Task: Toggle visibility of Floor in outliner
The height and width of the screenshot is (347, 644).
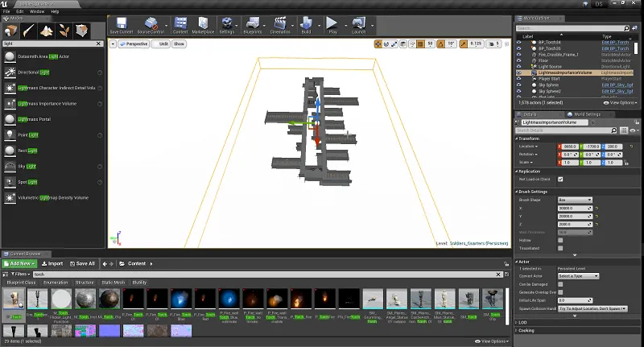Action: (x=518, y=60)
